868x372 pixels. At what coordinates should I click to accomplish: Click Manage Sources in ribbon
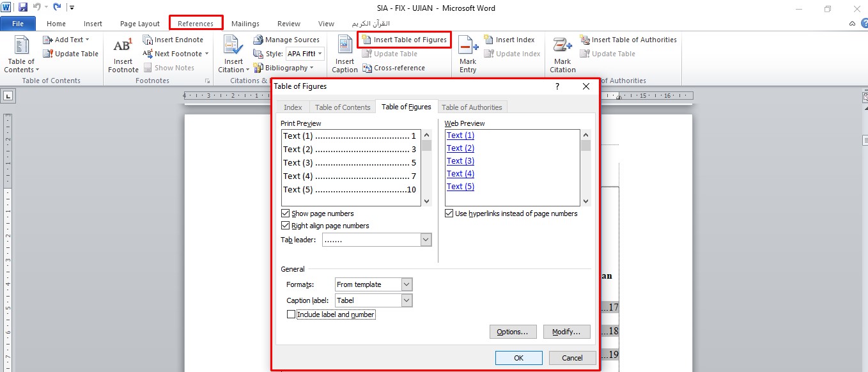pyautogui.click(x=286, y=40)
